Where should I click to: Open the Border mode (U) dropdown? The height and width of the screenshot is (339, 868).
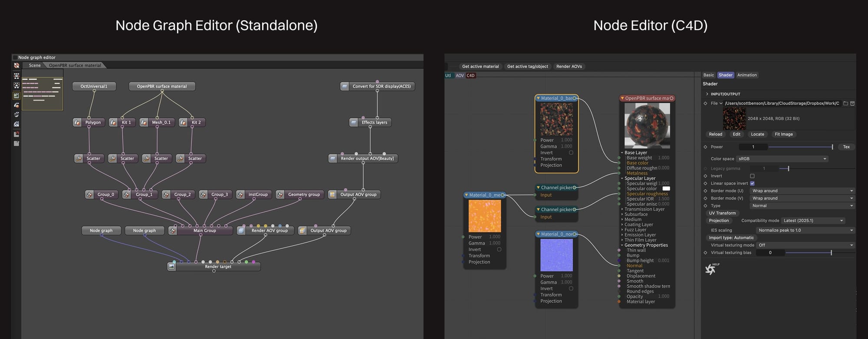coord(802,191)
